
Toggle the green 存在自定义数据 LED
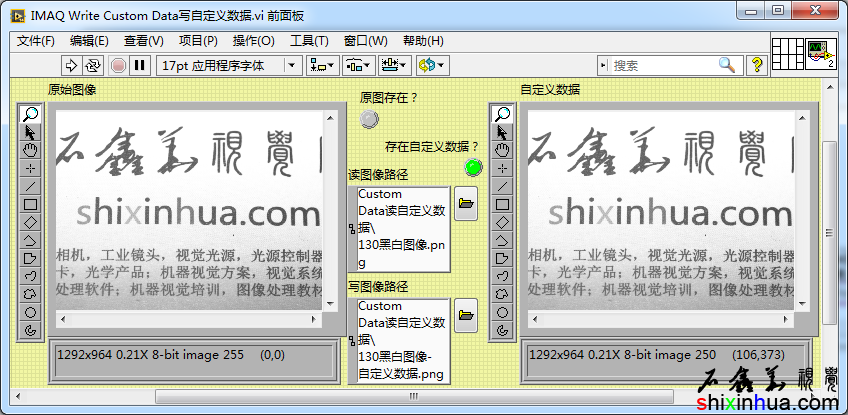click(x=473, y=167)
